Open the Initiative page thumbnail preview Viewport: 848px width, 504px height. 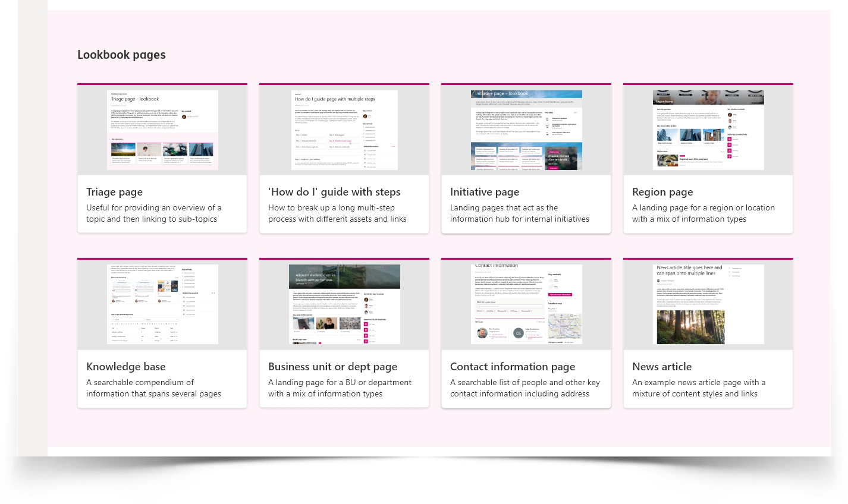click(x=526, y=130)
